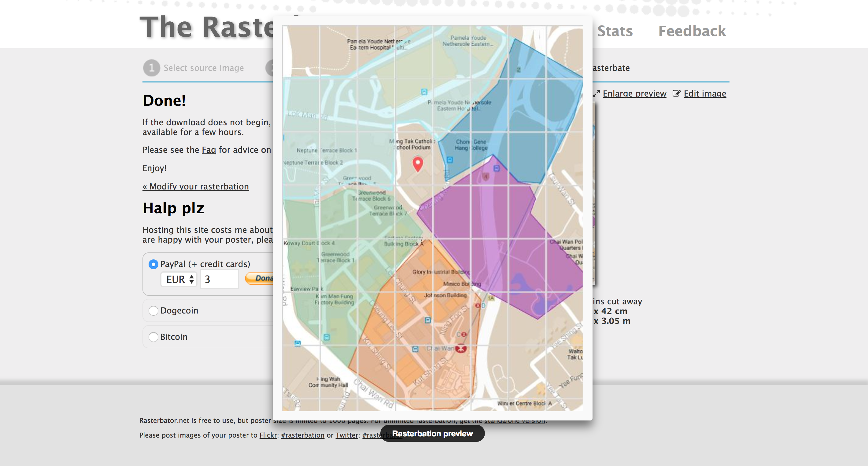Image resolution: width=868 pixels, height=466 pixels.
Task: Click the pencil icon beside Edit image
Action: (x=676, y=93)
